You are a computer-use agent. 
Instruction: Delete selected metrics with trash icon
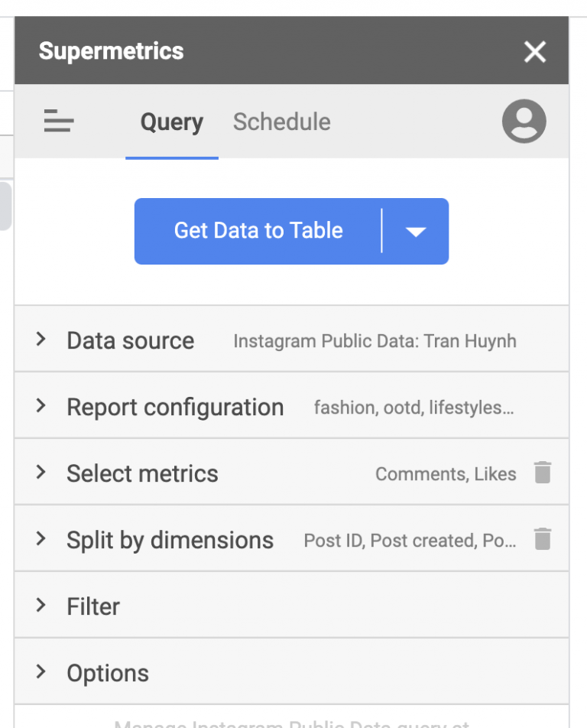coord(542,473)
